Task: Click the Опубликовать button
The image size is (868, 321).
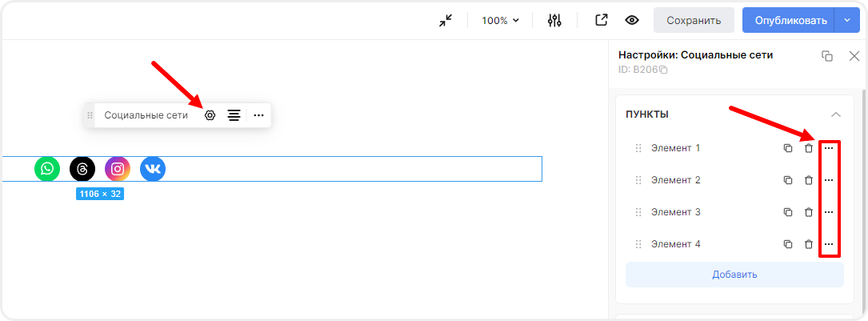Action: pos(788,21)
